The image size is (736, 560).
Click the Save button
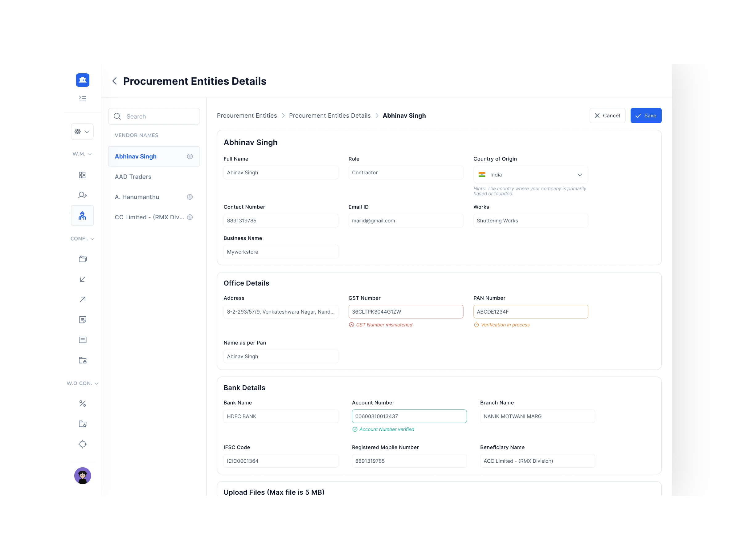(646, 116)
